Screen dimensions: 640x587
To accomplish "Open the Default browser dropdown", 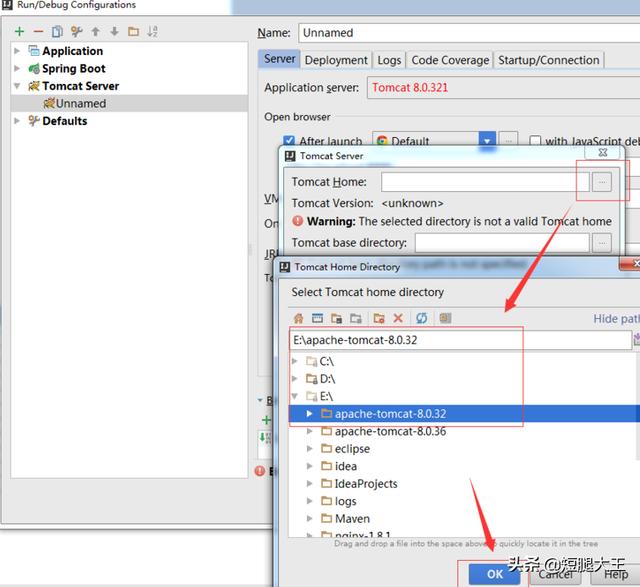I will (486, 142).
